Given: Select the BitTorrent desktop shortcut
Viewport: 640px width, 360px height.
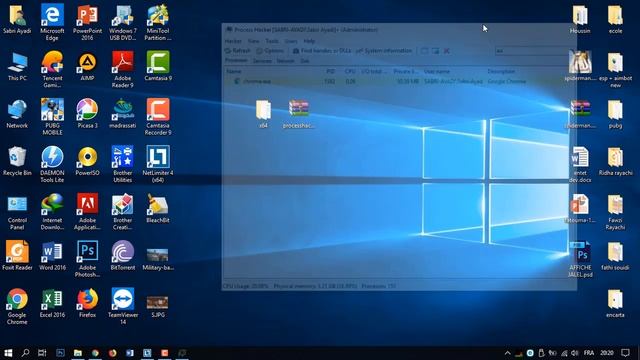Looking at the screenshot, I should tap(122, 256).
